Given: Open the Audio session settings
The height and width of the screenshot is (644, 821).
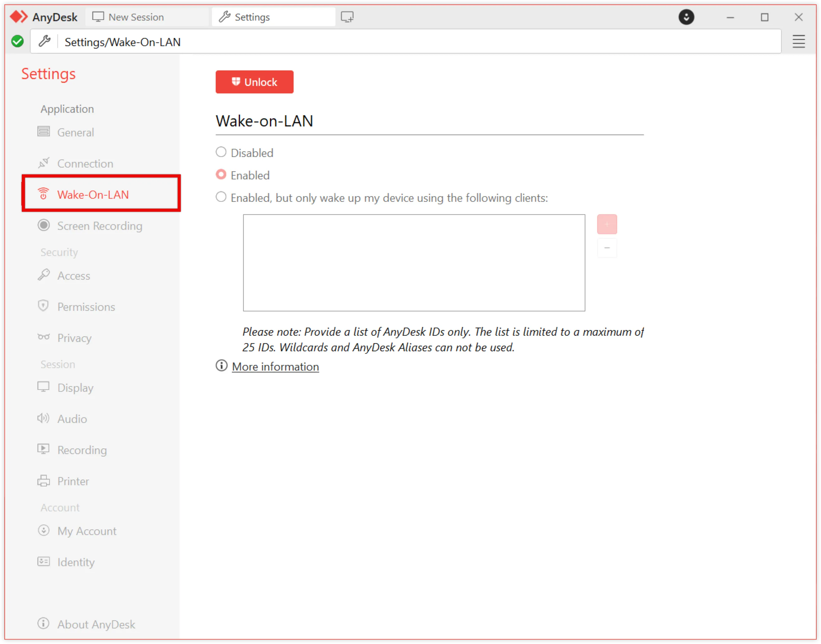Looking at the screenshot, I should [x=71, y=419].
